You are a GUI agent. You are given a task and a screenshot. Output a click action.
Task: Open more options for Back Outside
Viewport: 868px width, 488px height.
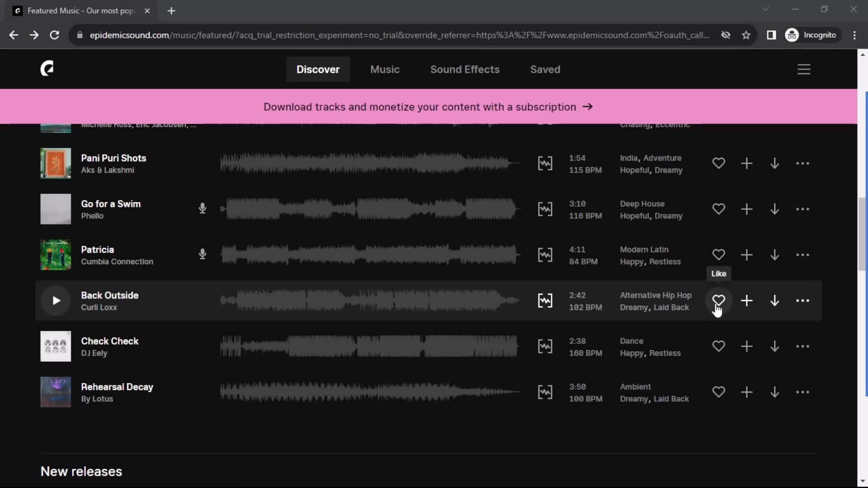pos(802,300)
